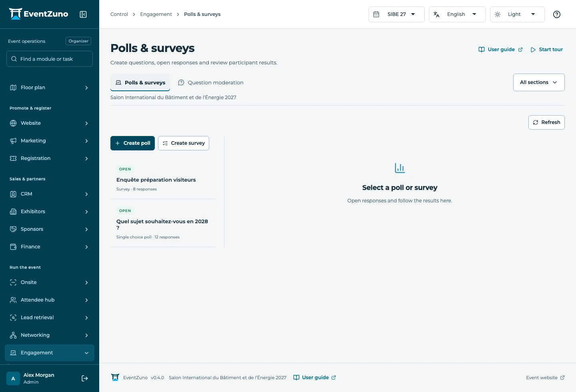The width and height of the screenshot is (576, 392).
Task: Open the English language dropdown
Action: tap(457, 14)
